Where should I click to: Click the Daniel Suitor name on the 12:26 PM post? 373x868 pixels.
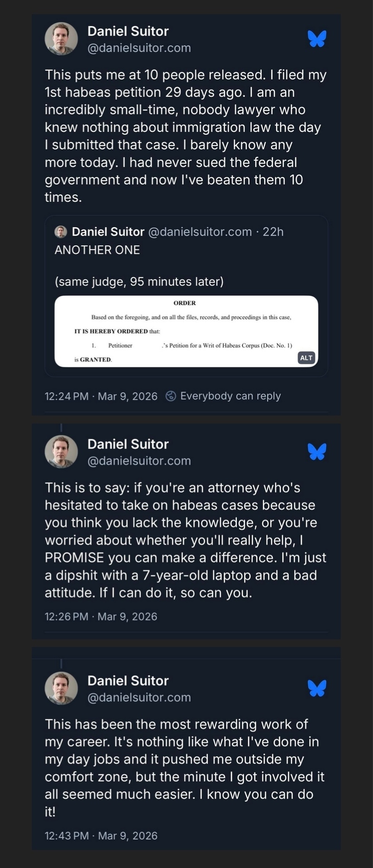point(128,444)
